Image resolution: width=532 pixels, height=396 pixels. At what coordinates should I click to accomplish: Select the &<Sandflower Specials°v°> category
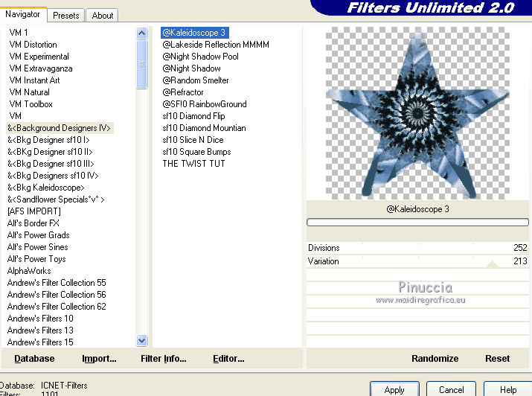click(x=56, y=199)
